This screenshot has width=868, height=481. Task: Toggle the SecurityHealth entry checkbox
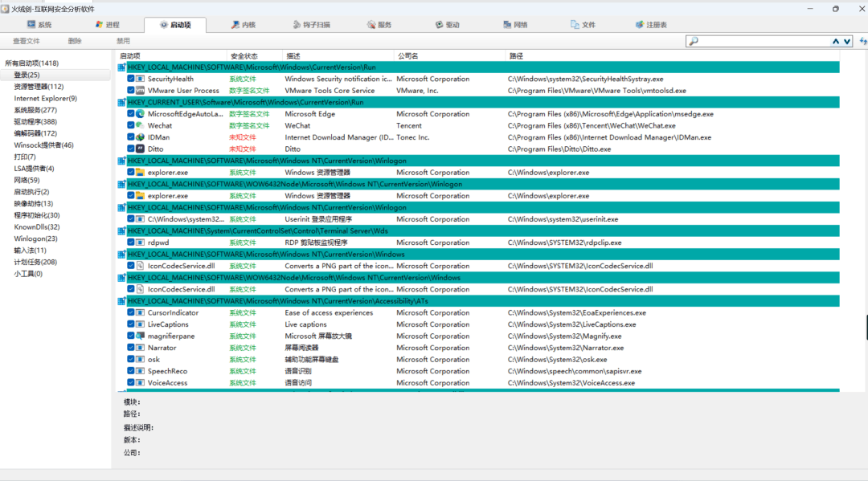[131, 79]
